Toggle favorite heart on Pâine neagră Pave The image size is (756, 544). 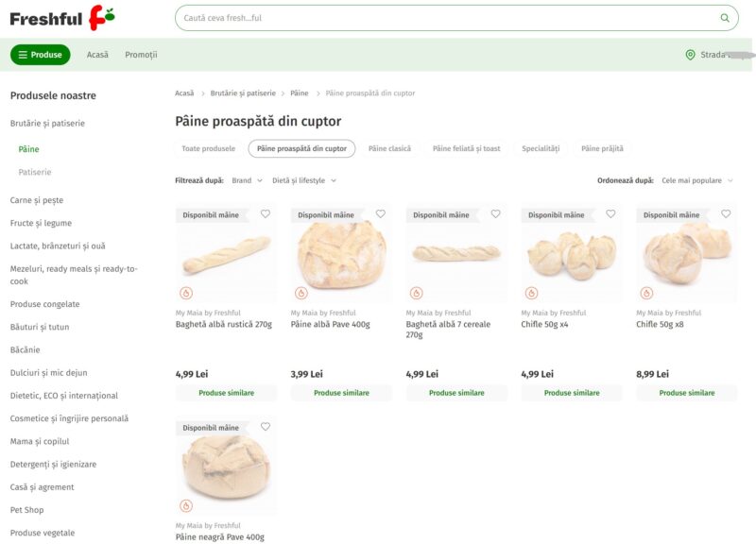(x=266, y=427)
